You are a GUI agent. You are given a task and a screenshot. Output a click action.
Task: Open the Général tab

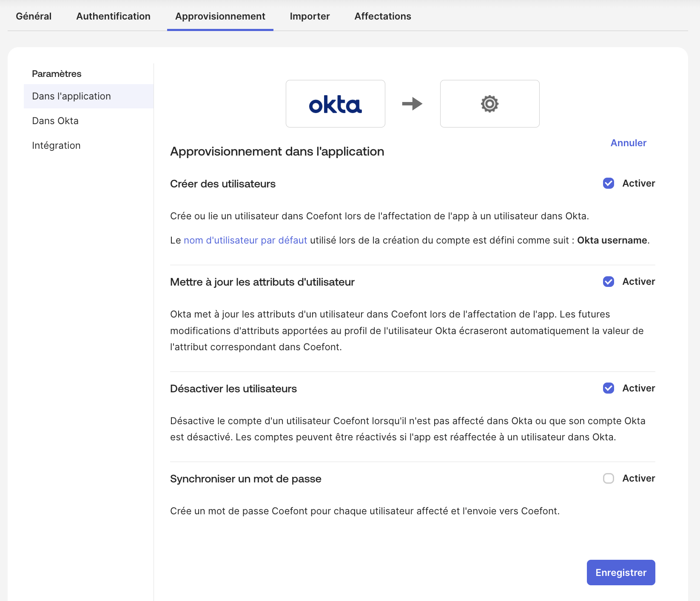click(34, 16)
